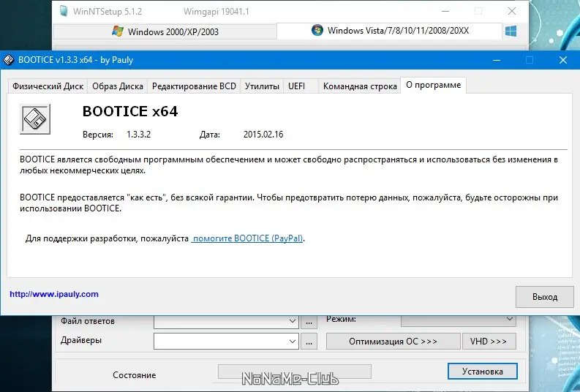This screenshot has height=392, width=580.
Task: Click the Windows Vista orb icon
Action: pyautogui.click(x=317, y=30)
